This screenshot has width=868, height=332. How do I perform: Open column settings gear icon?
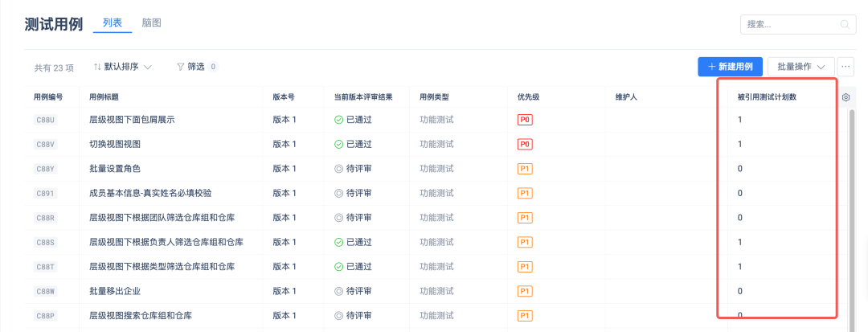pyautogui.click(x=846, y=97)
